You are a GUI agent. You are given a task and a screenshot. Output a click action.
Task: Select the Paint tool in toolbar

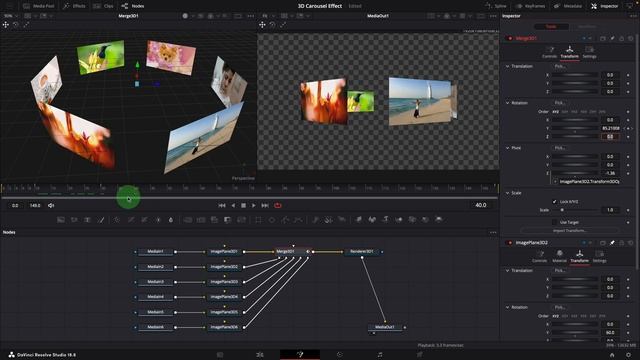tap(101, 220)
